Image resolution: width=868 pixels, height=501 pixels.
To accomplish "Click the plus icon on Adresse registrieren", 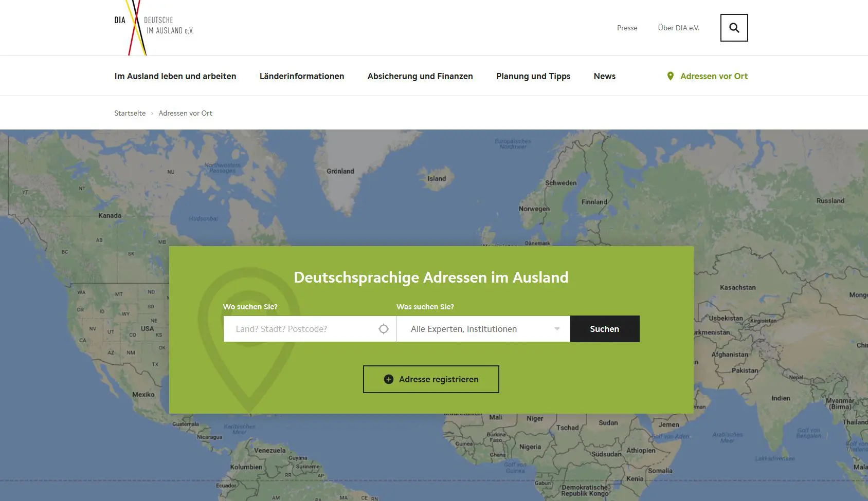I will (x=389, y=379).
